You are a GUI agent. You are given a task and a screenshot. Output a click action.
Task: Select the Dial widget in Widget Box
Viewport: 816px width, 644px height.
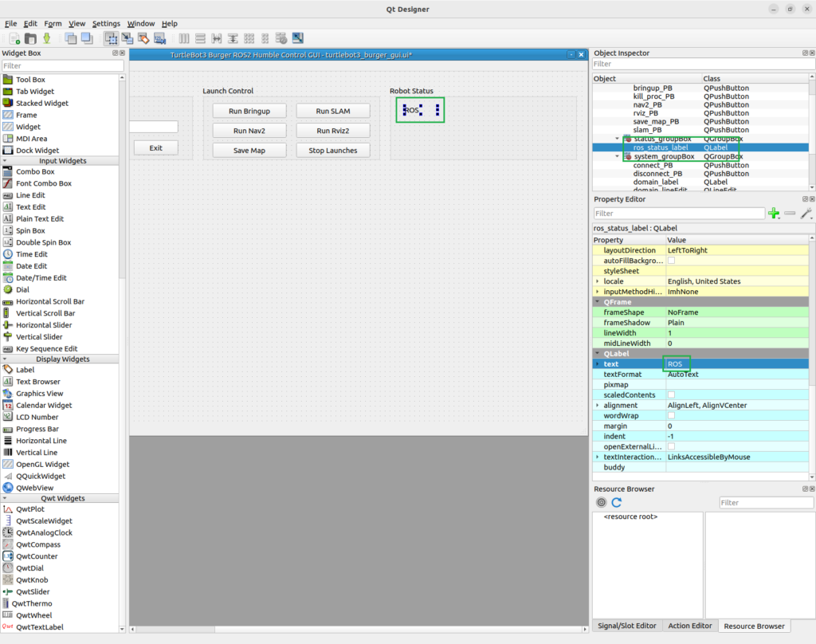coord(22,290)
